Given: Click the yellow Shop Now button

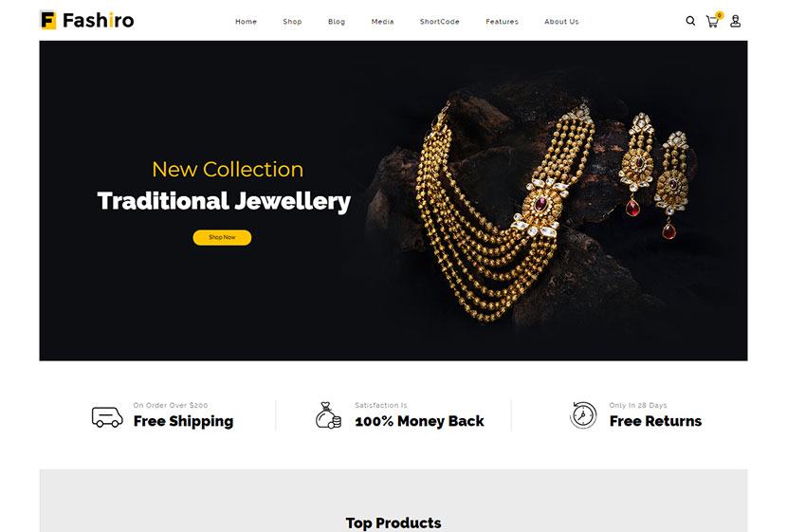Looking at the screenshot, I should pos(222,237).
